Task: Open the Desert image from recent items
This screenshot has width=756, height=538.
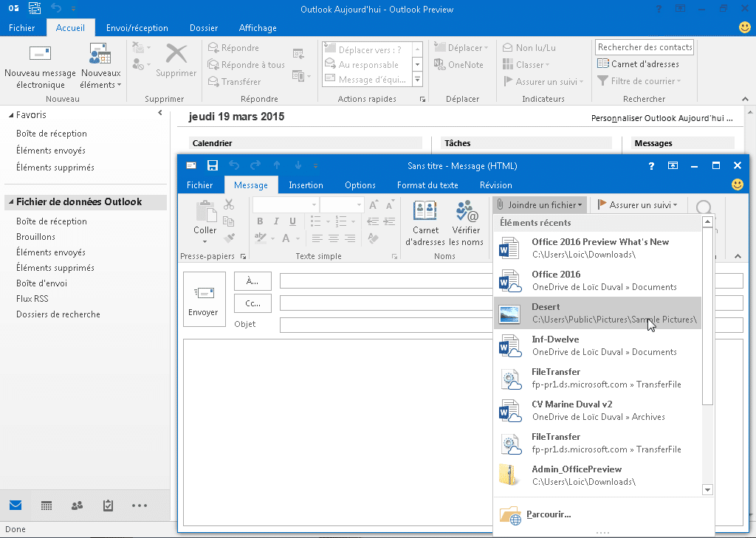Action: point(597,313)
